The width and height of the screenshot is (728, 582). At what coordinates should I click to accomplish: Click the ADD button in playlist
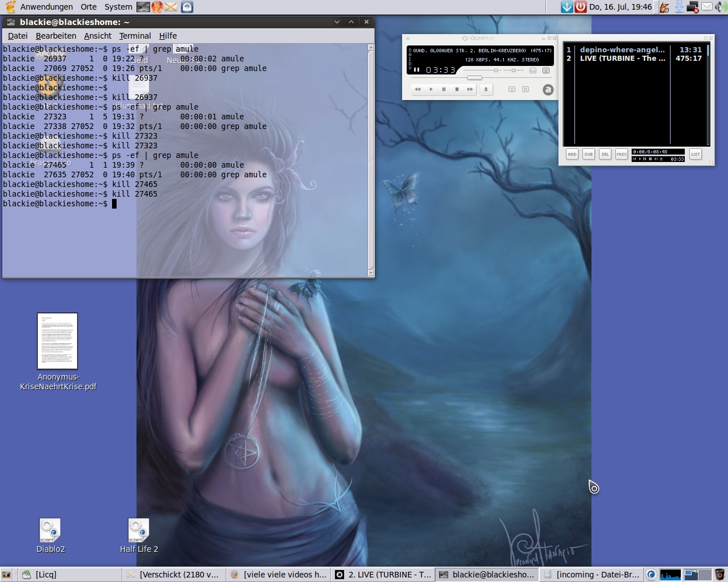572,154
